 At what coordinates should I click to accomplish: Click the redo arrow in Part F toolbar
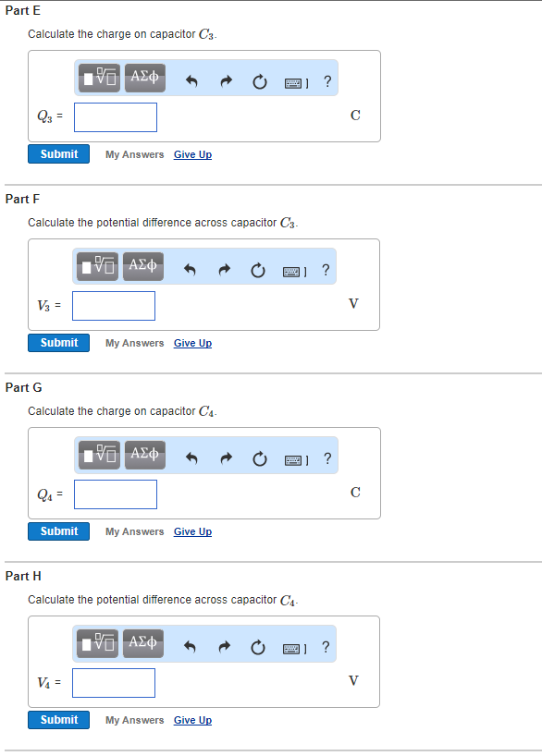[224, 270]
